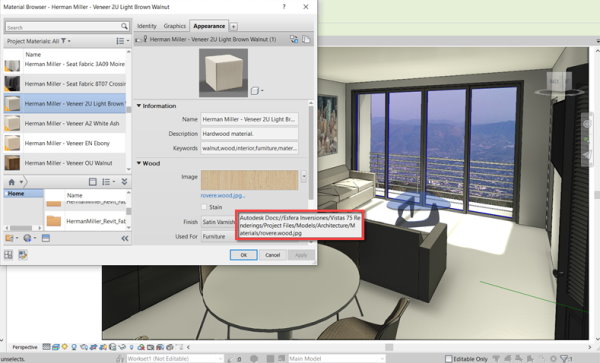Viewport: 600px width, 363px height.
Task: Open the Finish dropdown showing Satin Varnish
Action: [x=218, y=222]
